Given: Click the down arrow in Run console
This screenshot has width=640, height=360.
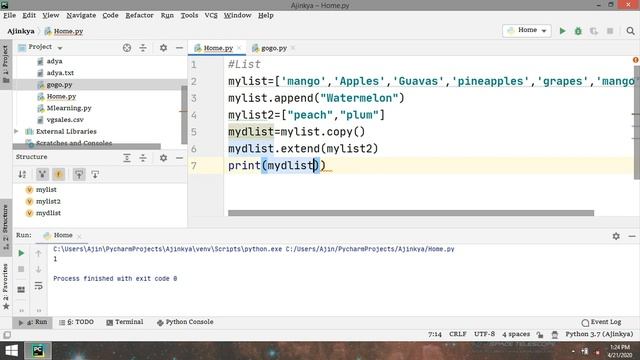Looking at the screenshot, I should (38, 269).
